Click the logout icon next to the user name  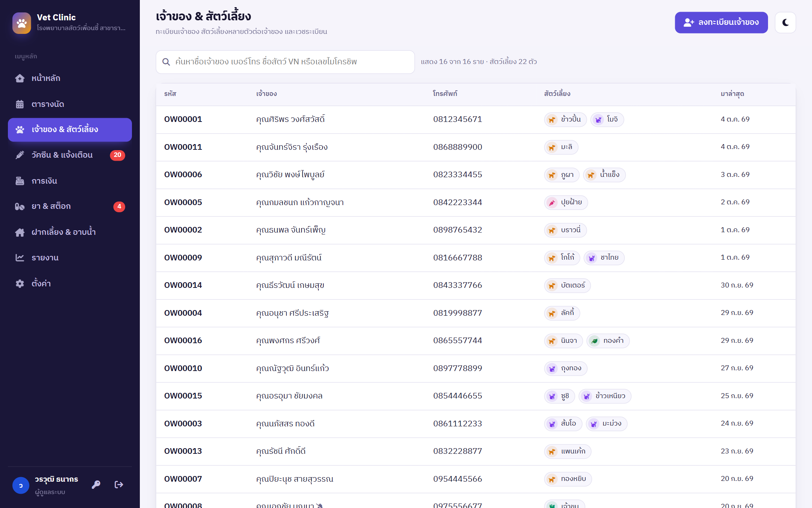pyautogui.click(x=119, y=485)
